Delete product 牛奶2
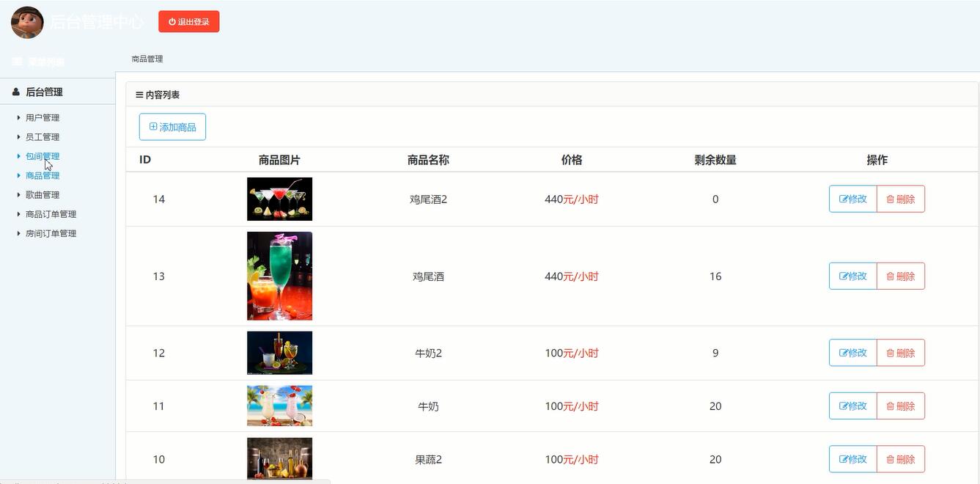 click(x=901, y=353)
